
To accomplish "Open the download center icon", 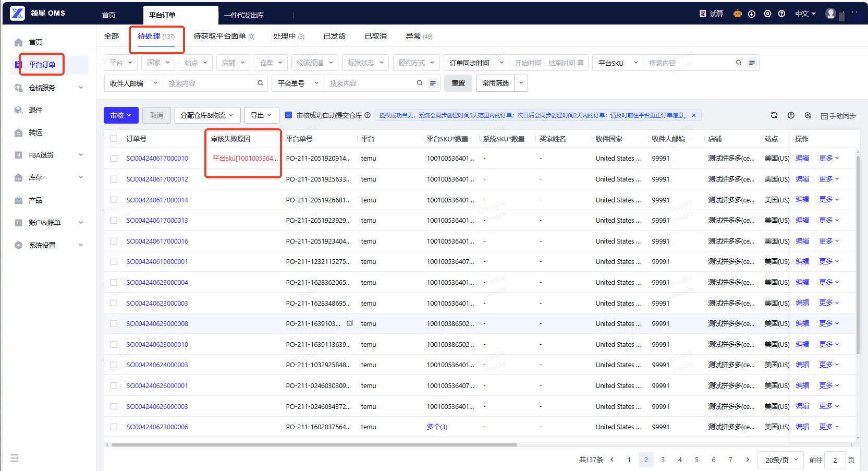I will (752, 14).
